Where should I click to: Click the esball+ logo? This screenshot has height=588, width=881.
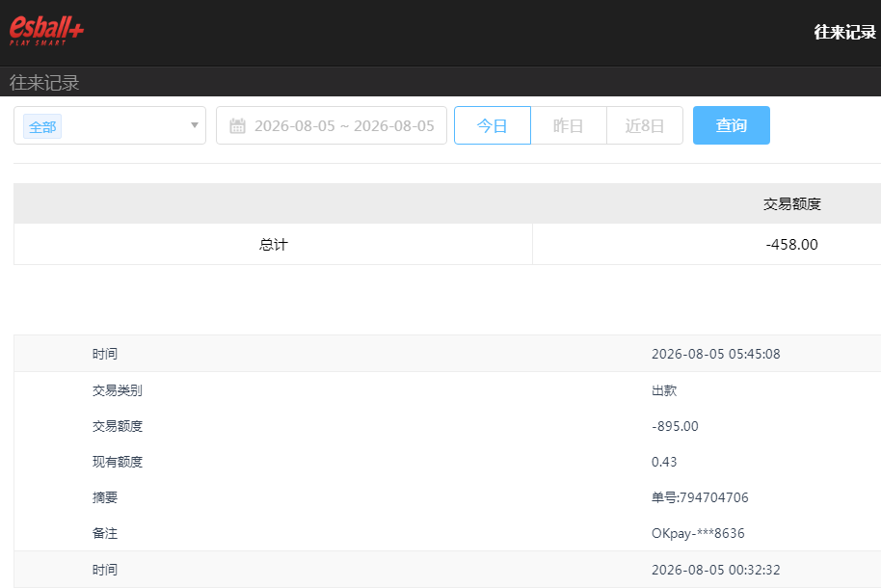click(46, 30)
